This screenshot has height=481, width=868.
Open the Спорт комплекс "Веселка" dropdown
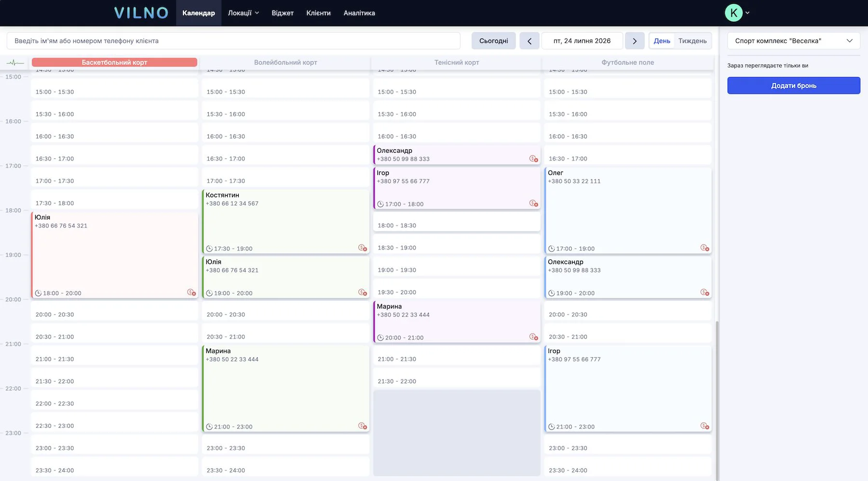(794, 41)
